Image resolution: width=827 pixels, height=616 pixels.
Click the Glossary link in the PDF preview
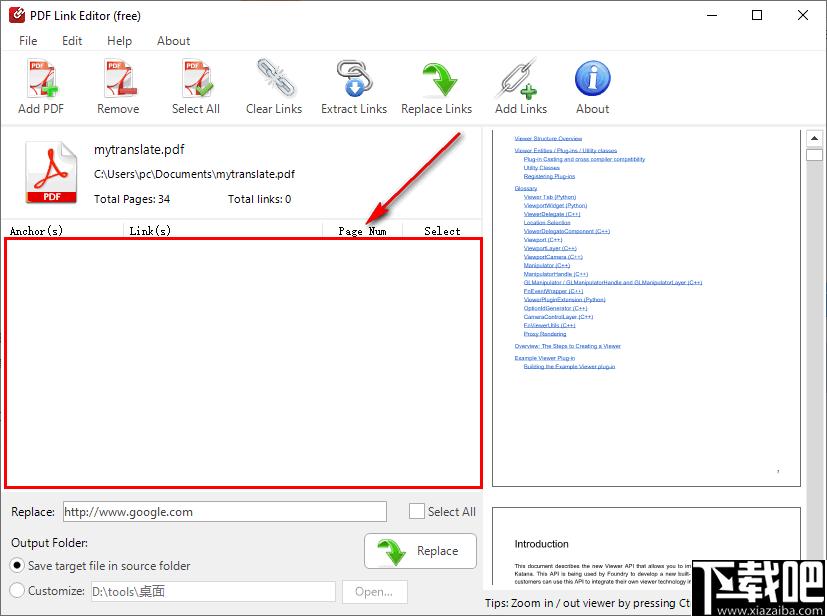pyautogui.click(x=525, y=188)
